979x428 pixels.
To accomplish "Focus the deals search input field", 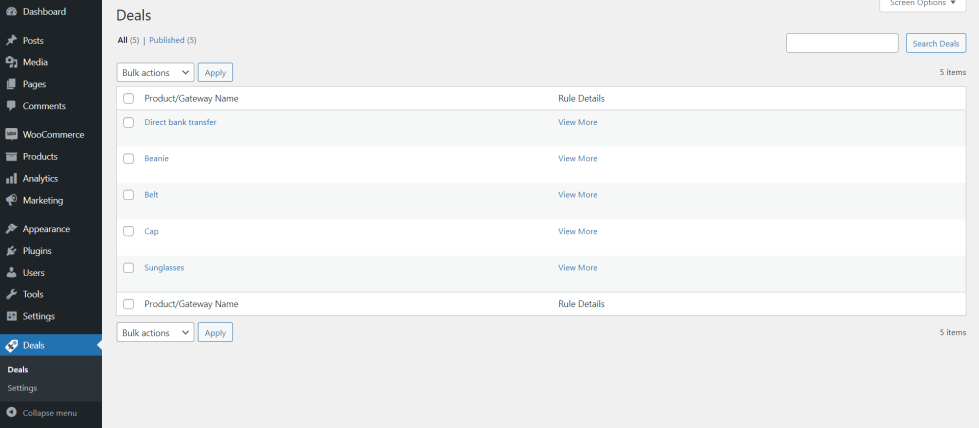I will [x=842, y=43].
